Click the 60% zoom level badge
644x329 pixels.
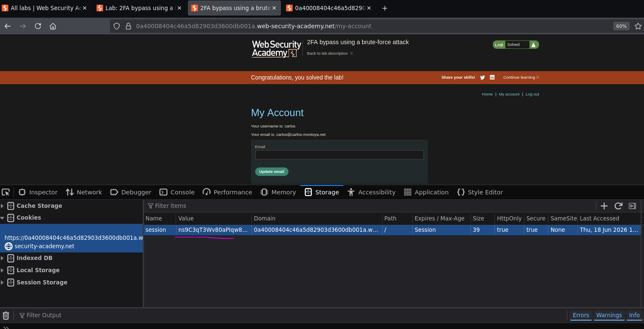[x=621, y=26]
